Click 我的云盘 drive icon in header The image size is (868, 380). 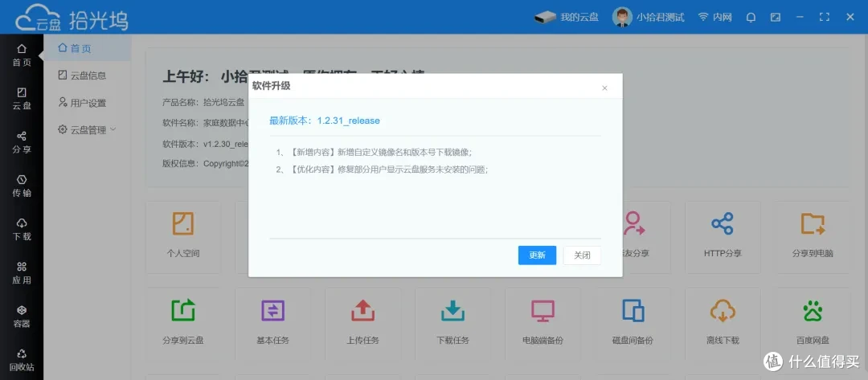545,17
